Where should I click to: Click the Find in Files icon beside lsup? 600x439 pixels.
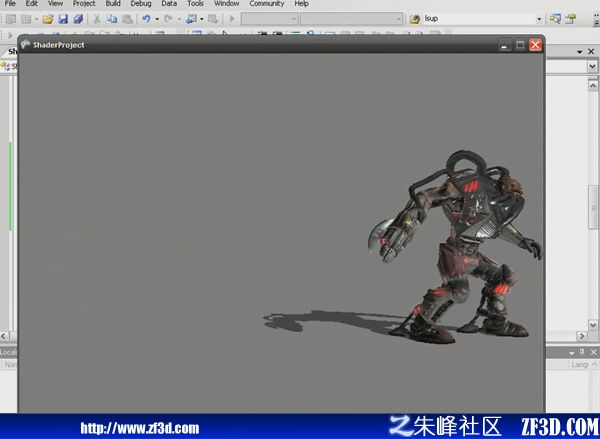click(415, 19)
